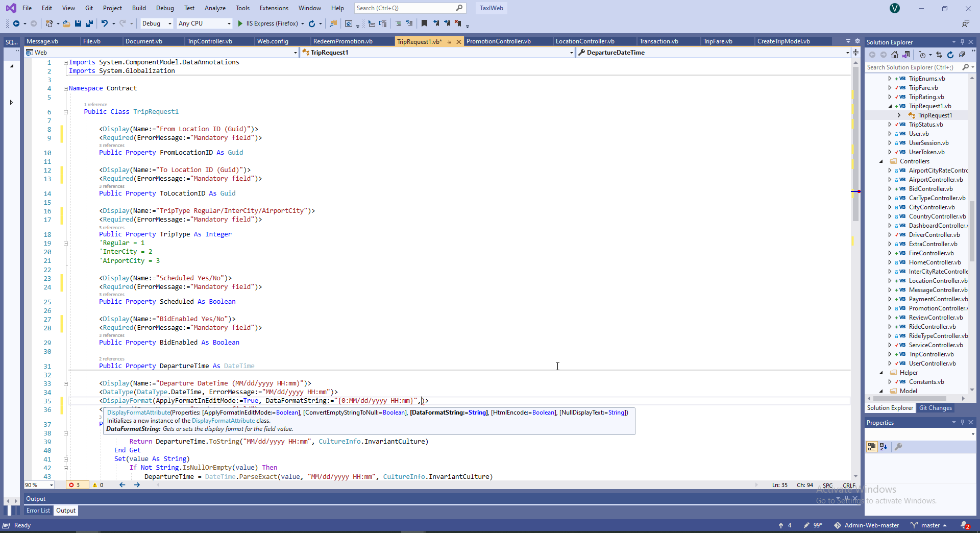This screenshot has width=980, height=533.
Task: Click in the Search (Ctrl+Q) box
Action: tap(409, 8)
